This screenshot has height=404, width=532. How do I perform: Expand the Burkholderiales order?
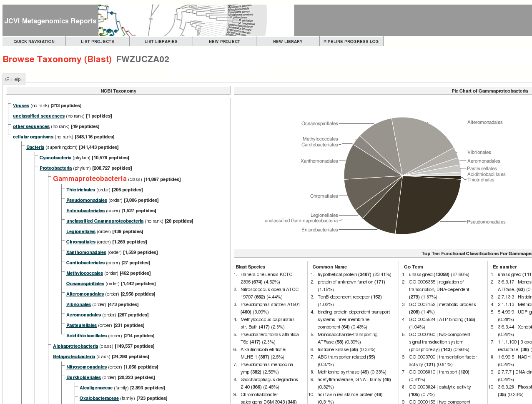point(83,377)
